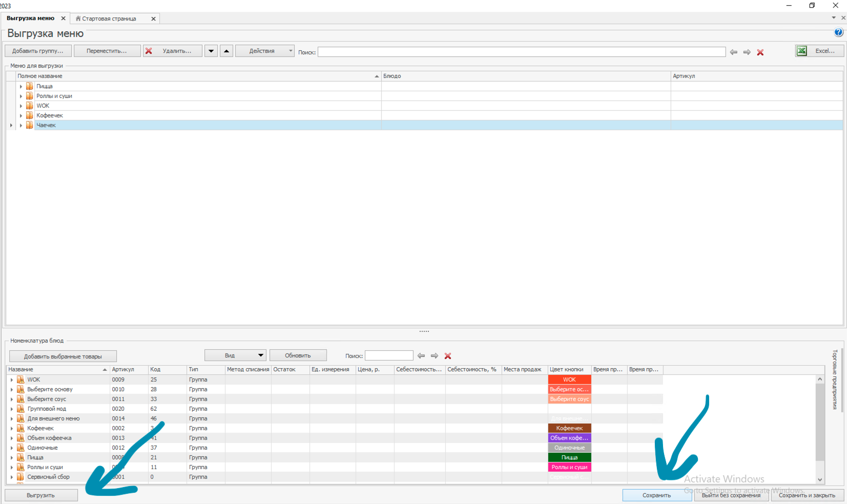Open the Действия dropdown
The image size is (847, 504).
264,51
